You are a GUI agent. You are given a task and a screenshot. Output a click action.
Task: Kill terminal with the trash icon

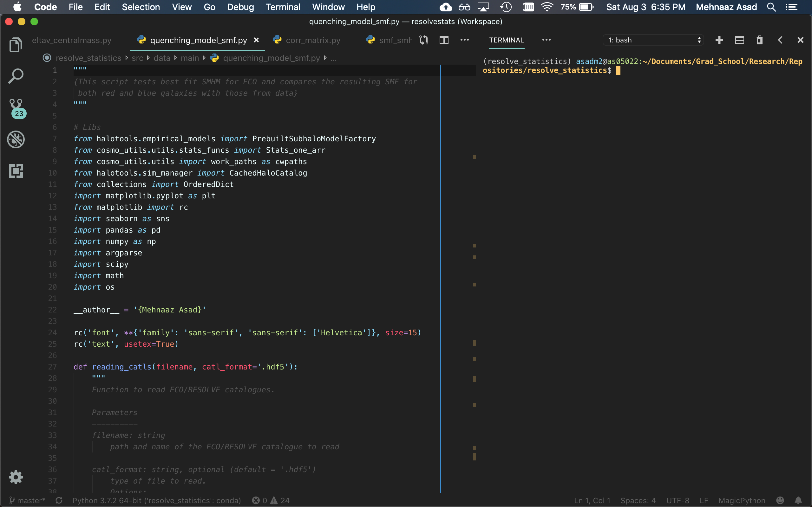coord(760,40)
